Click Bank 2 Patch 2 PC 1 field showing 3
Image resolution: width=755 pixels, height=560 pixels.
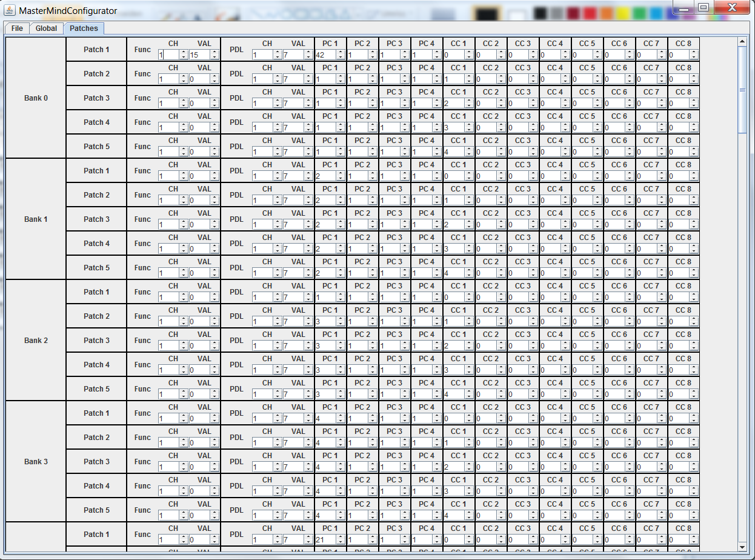pyautogui.click(x=327, y=321)
